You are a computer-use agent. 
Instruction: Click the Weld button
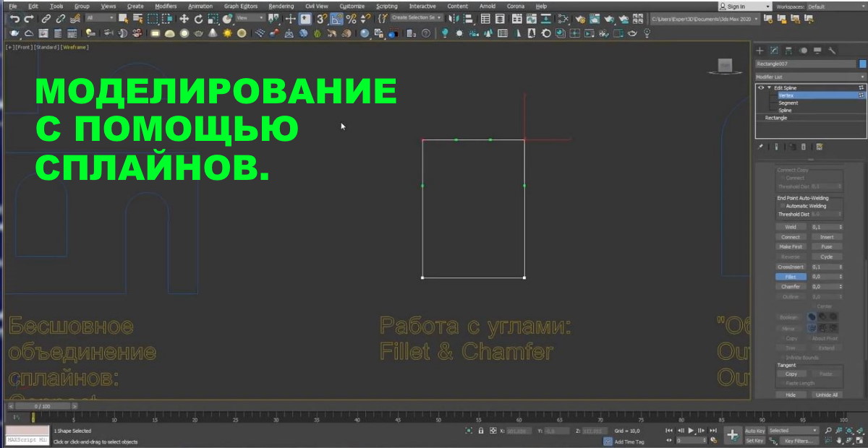point(791,227)
